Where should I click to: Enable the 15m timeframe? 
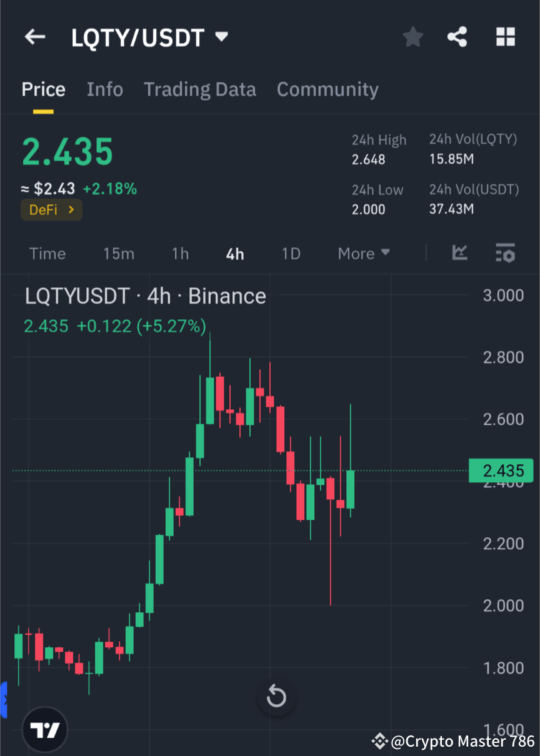point(119,254)
